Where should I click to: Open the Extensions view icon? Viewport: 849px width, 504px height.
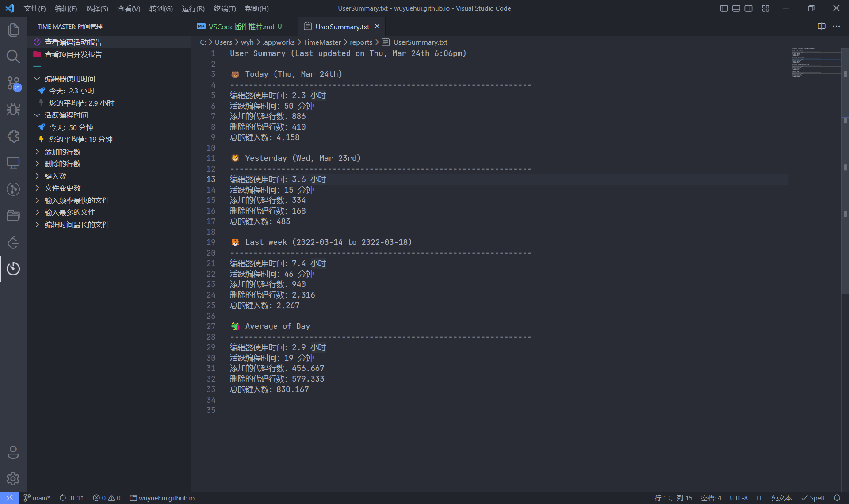[x=13, y=136]
